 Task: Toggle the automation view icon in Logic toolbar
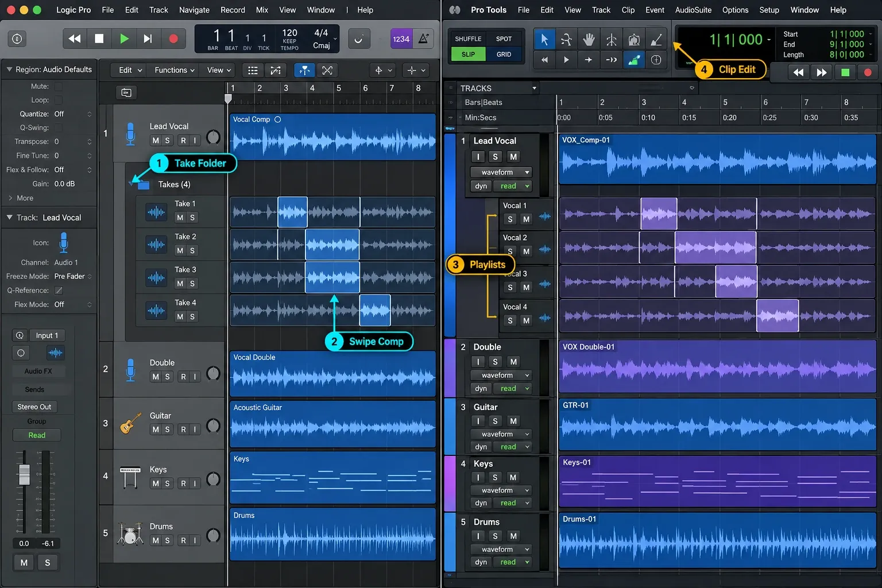(x=276, y=70)
